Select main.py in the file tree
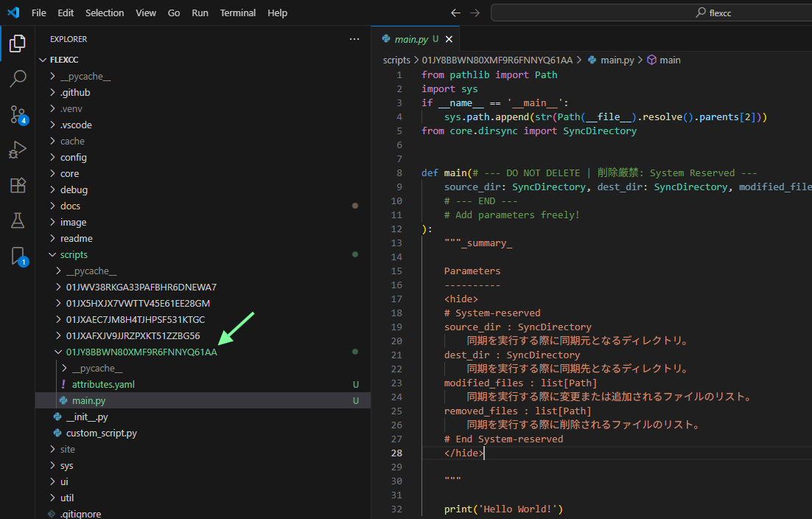The height and width of the screenshot is (519, 812). click(x=203, y=400)
